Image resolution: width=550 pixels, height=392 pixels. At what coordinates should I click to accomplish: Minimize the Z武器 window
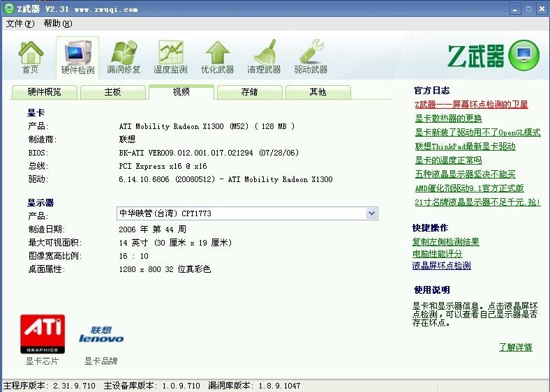click(x=515, y=9)
